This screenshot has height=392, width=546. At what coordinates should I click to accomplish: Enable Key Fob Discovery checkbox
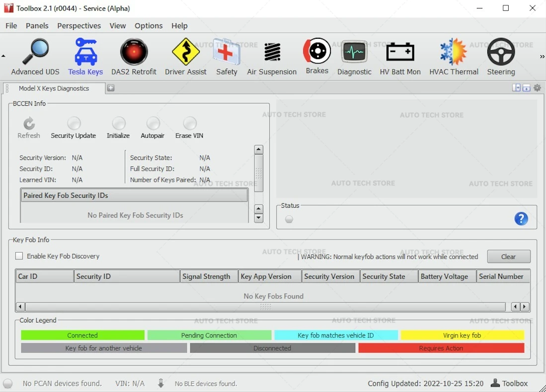pyautogui.click(x=19, y=256)
